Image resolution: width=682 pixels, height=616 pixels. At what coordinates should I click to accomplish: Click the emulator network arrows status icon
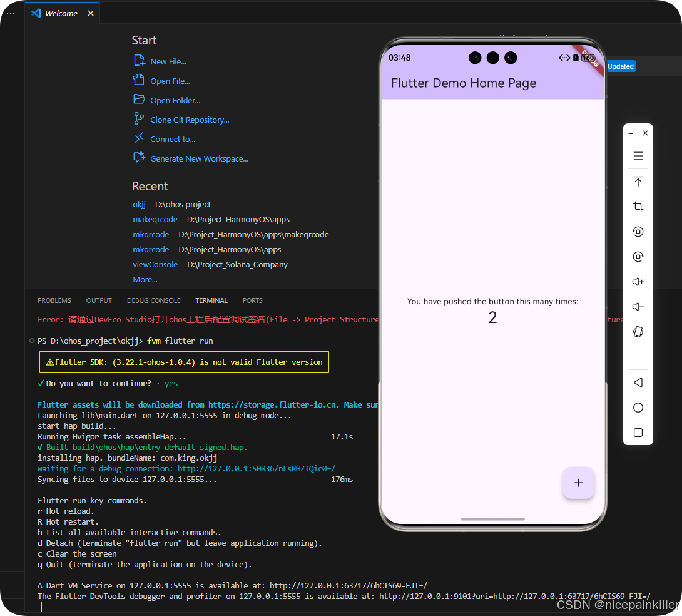click(x=564, y=58)
